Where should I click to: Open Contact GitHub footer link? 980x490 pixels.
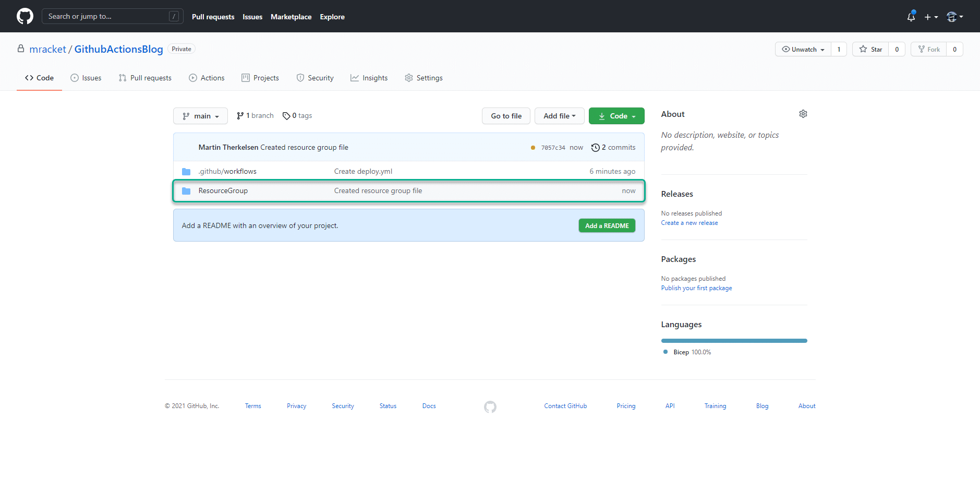[565, 406]
